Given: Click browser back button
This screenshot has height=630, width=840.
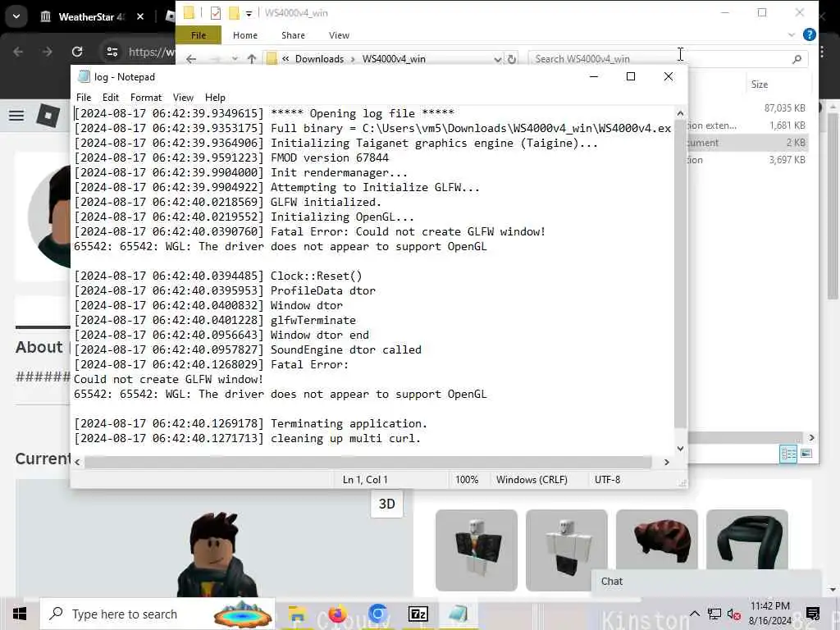Looking at the screenshot, I should (18, 52).
